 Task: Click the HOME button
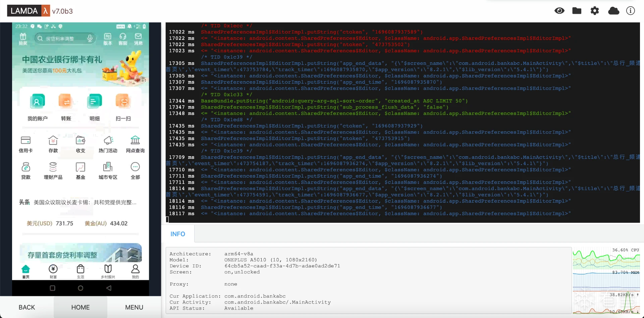coord(80,307)
